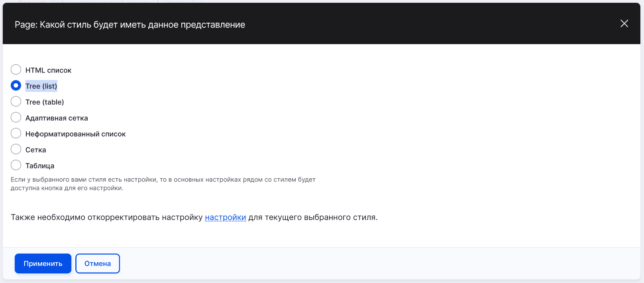Click the 'Сетка' label text

point(35,150)
